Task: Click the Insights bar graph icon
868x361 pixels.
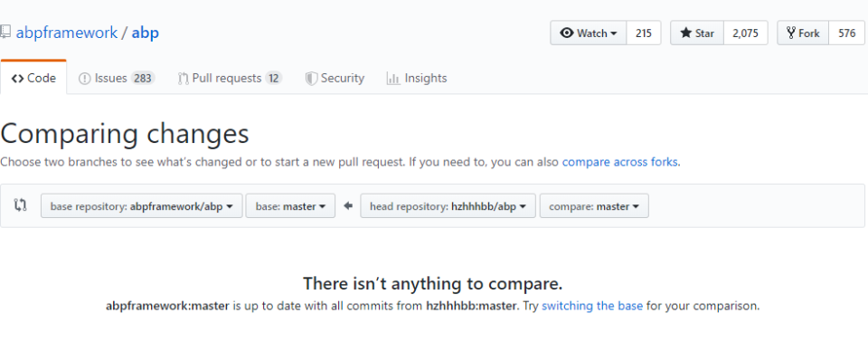Action: 393,79
